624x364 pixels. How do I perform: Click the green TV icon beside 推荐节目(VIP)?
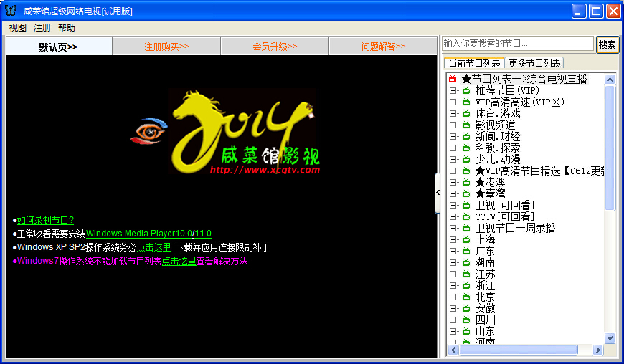click(x=465, y=91)
